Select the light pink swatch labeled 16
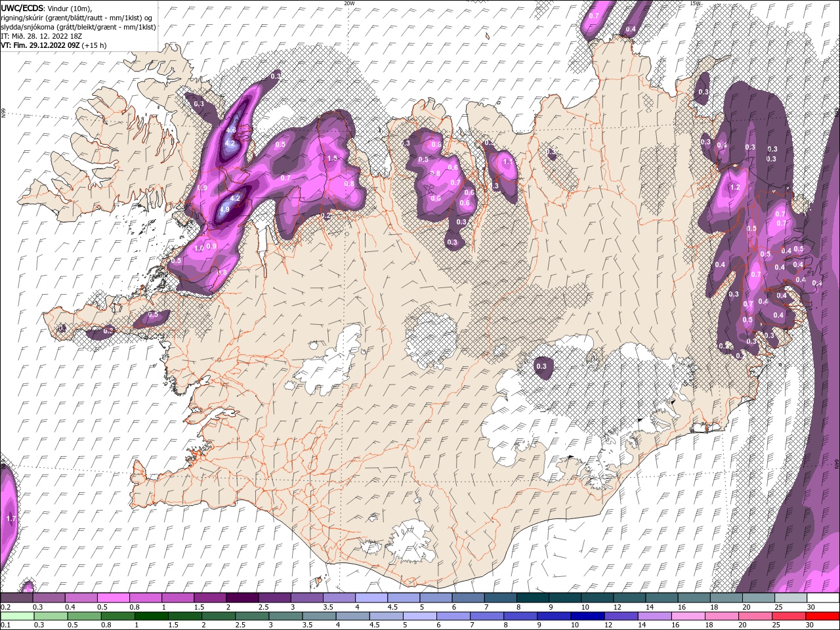 pos(688,616)
